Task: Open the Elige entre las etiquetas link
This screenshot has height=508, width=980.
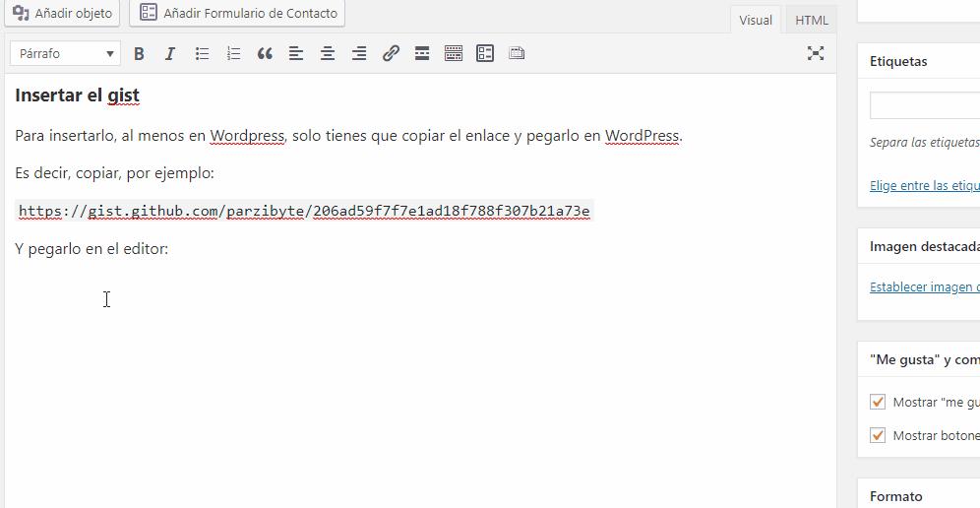Action: [925, 186]
